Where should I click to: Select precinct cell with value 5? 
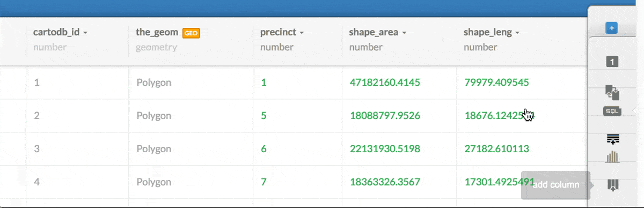coord(264,116)
